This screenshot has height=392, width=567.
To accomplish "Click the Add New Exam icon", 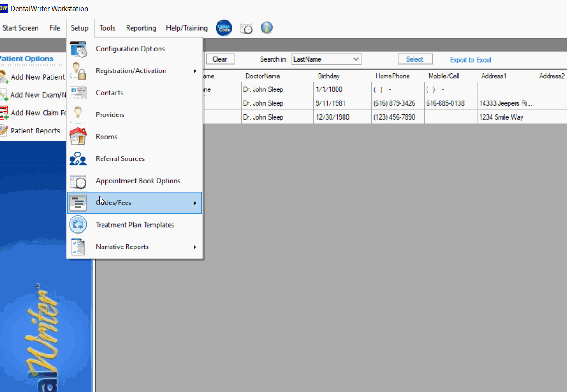I will pyautogui.click(x=4, y=95).
